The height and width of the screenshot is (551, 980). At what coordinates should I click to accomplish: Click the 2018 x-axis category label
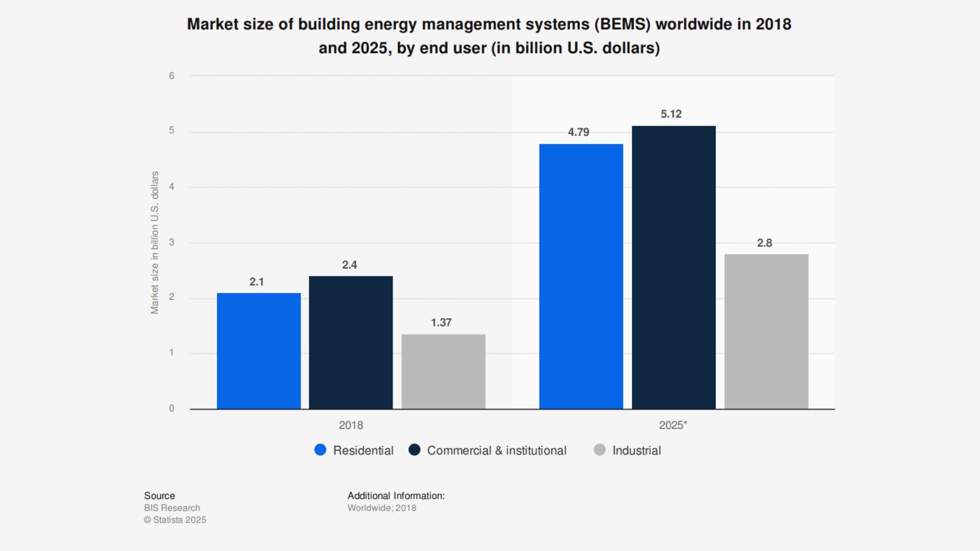pos(351,425)
